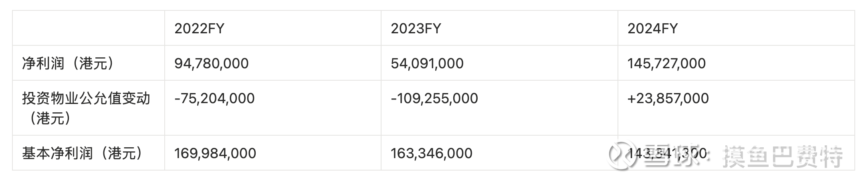This screenshot has width=868, height=183.
Task: Click the empty top-left header cell
Action: pyautogui.click(x=88, y=28)
